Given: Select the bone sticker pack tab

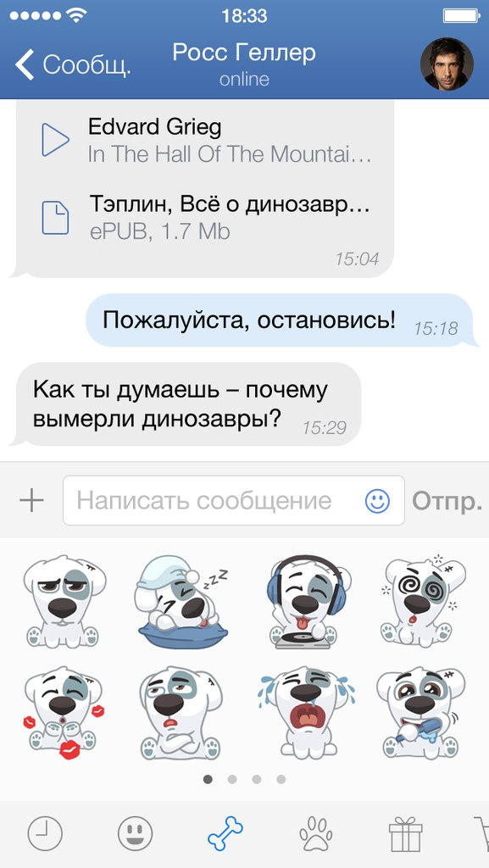Looking at the screenshot, I should (225, 834).
